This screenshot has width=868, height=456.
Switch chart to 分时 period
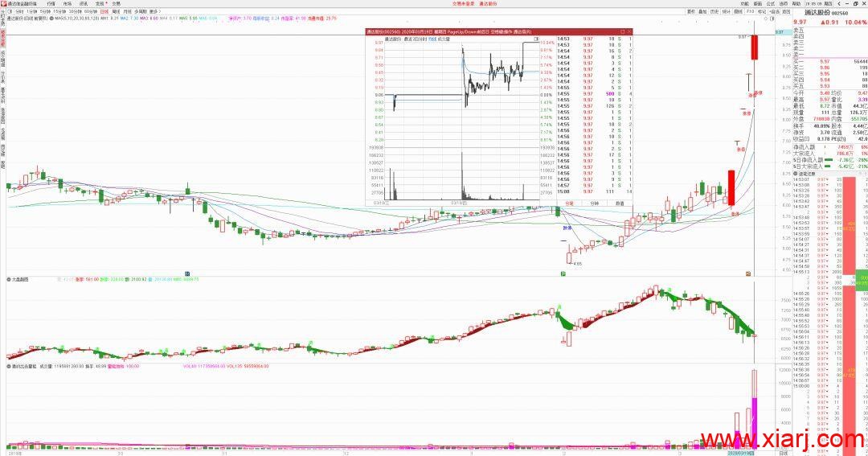[19, 11]
